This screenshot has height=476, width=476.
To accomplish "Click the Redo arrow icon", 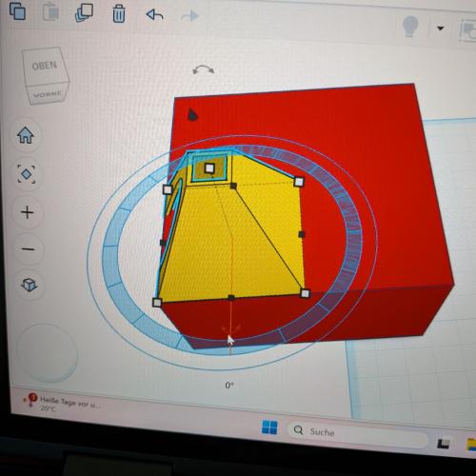I will 190,15.
